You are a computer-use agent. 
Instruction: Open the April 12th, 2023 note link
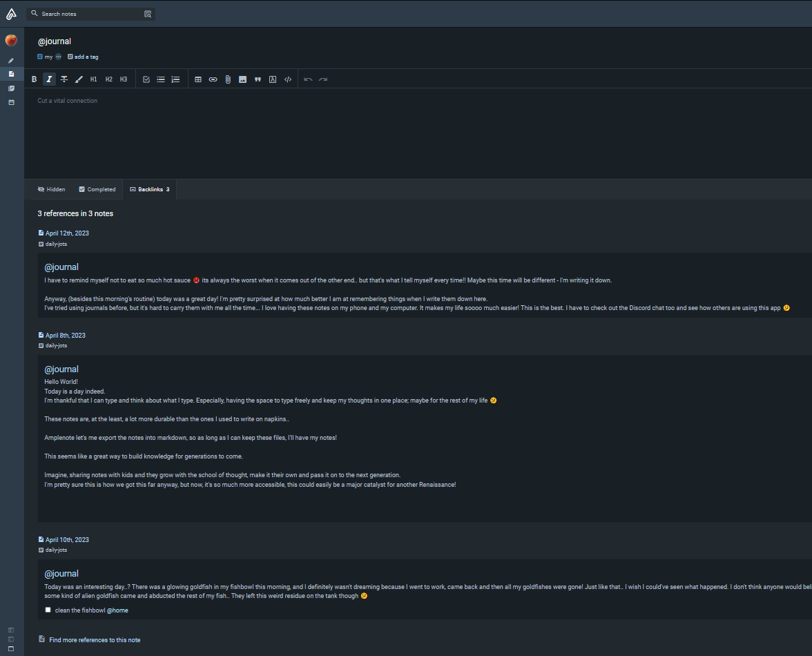(x=67, y=233)
